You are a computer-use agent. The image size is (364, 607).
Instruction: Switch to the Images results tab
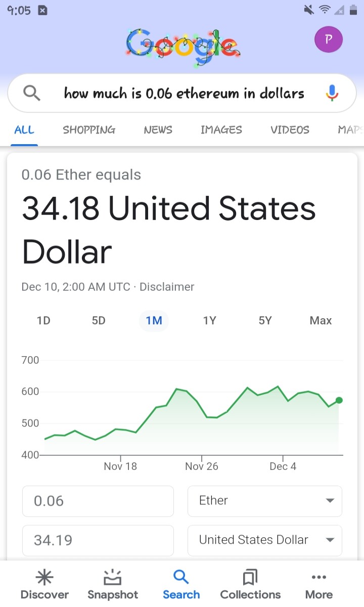point(221,130)
